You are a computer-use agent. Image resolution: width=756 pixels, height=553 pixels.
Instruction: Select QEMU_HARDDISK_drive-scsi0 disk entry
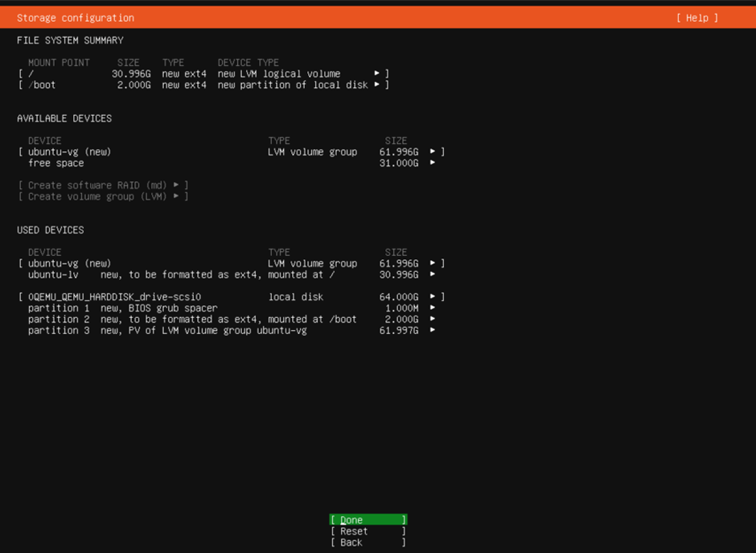point(114,297)
